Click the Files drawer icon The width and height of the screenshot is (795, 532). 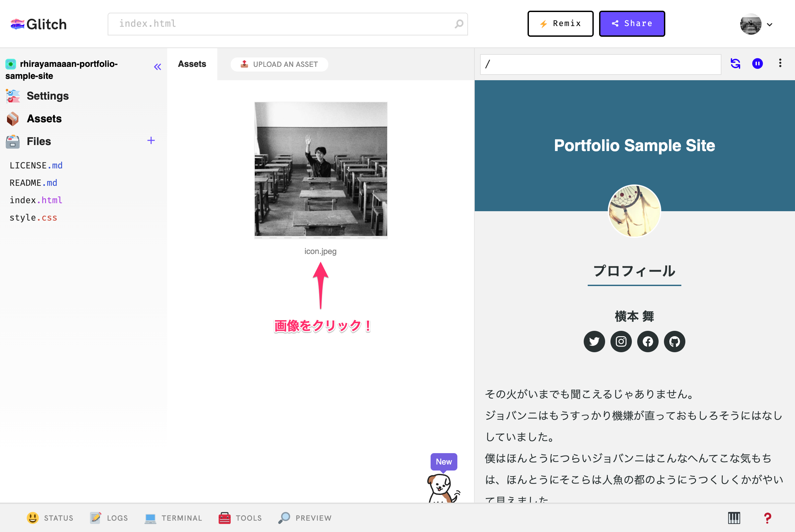(13, 141)
